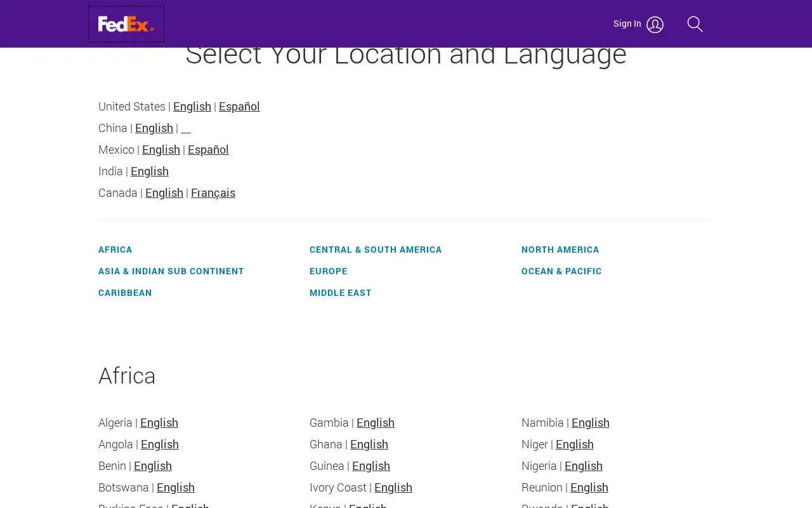
Task: Select English for Gambia
Action: click(x=376, y=423)
